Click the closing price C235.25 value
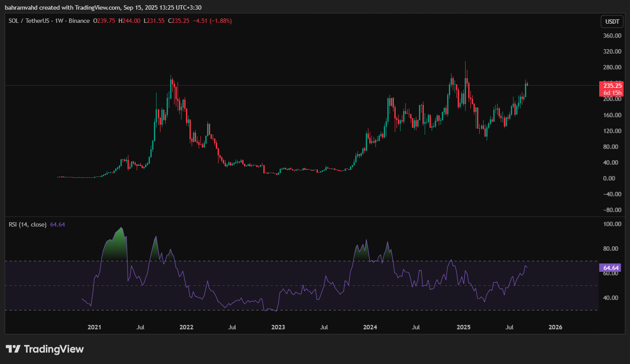 click(x=178, y=21)
